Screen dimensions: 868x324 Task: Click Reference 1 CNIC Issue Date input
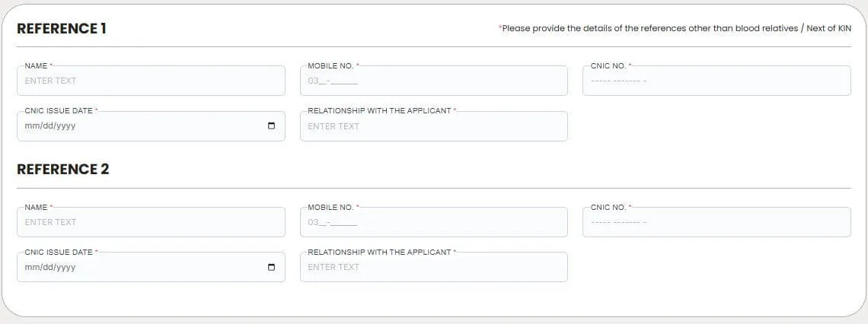click(x=137, y=126)
